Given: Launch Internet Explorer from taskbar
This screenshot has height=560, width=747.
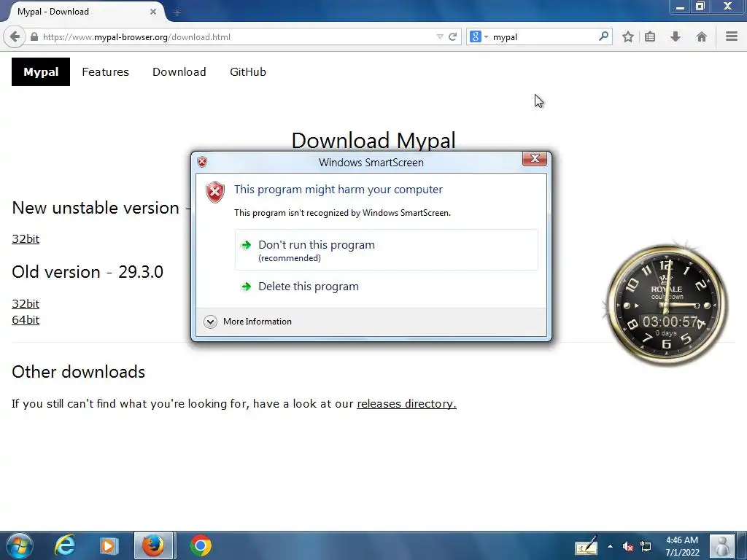Looking at the screenshot, I should tap(64, 545).
